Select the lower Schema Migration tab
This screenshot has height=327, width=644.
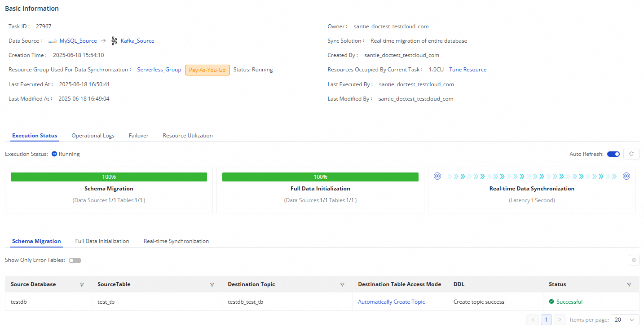click(36, 241)
